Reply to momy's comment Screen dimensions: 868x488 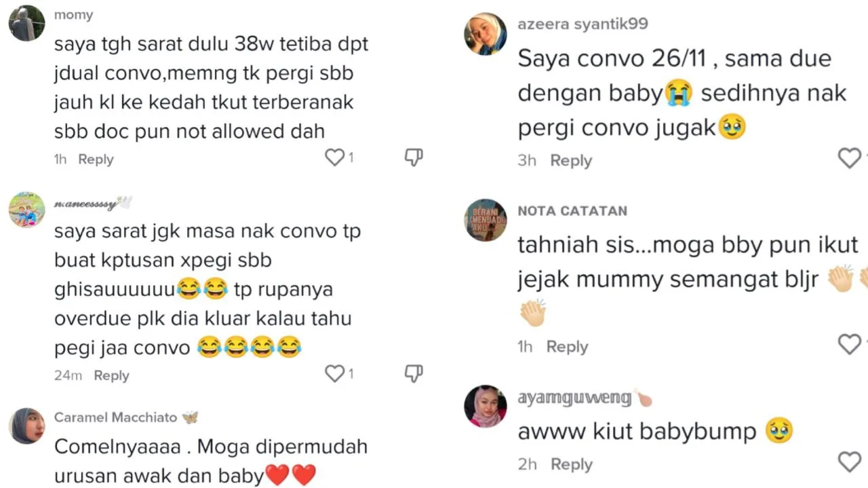(96, 159)
